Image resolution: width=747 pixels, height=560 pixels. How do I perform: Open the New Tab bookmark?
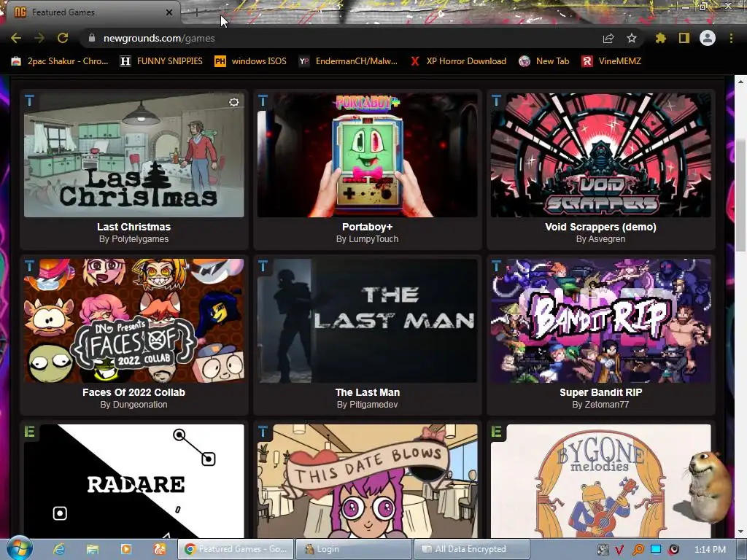(x=544, y=61)
